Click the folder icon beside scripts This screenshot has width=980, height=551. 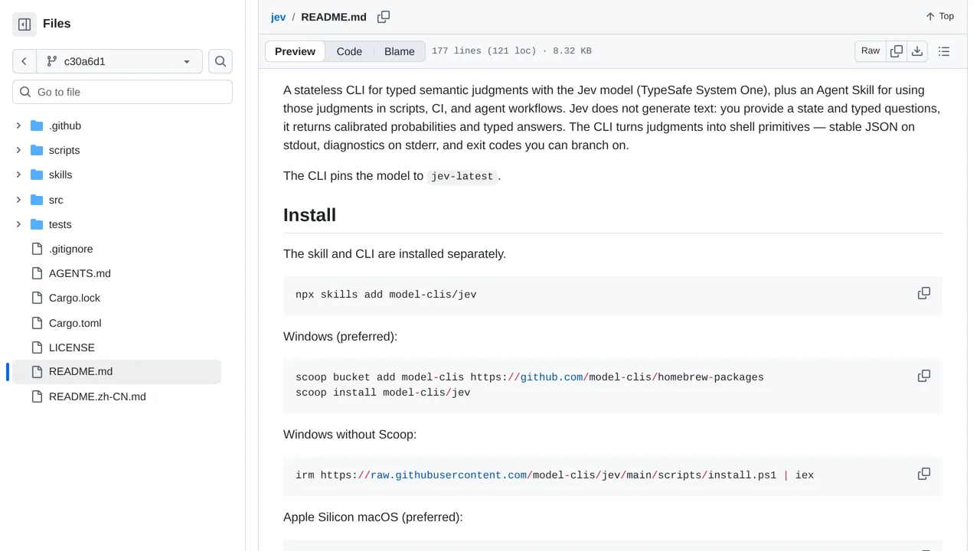pyautogui.click(x=37, y=150)
